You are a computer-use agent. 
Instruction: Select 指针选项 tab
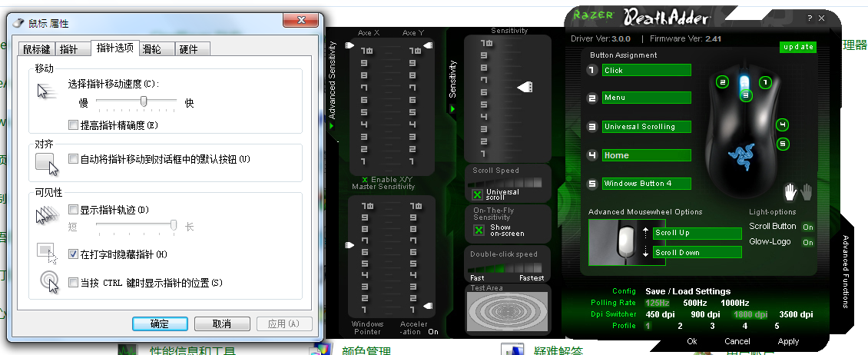coord(114,48)
